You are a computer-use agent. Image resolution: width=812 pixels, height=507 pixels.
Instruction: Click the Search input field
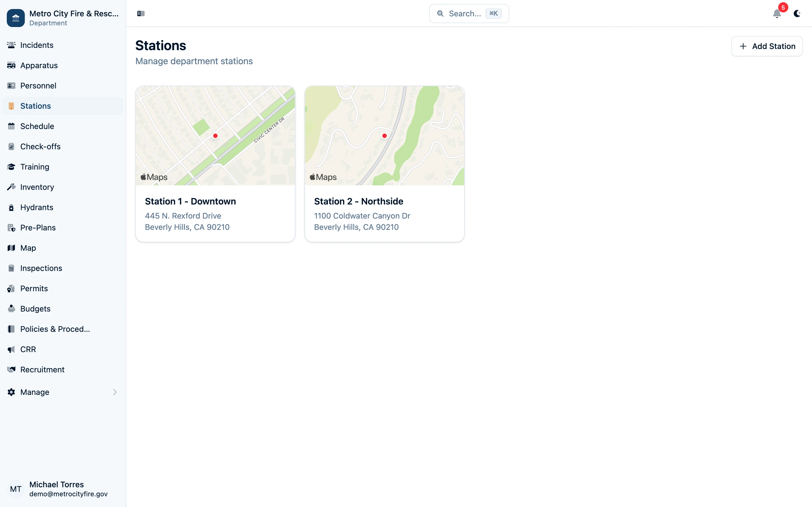[x=469, y=14]
